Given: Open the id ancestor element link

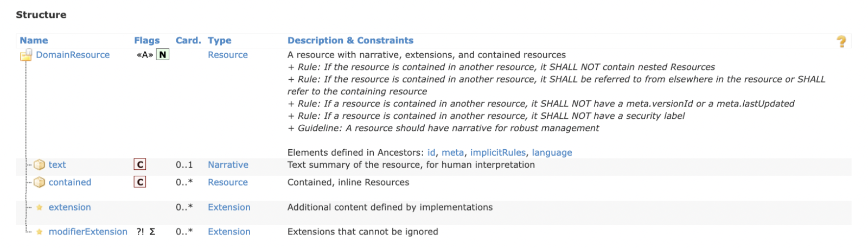Looking at the screenshot, I should click(x=431, y=152).
